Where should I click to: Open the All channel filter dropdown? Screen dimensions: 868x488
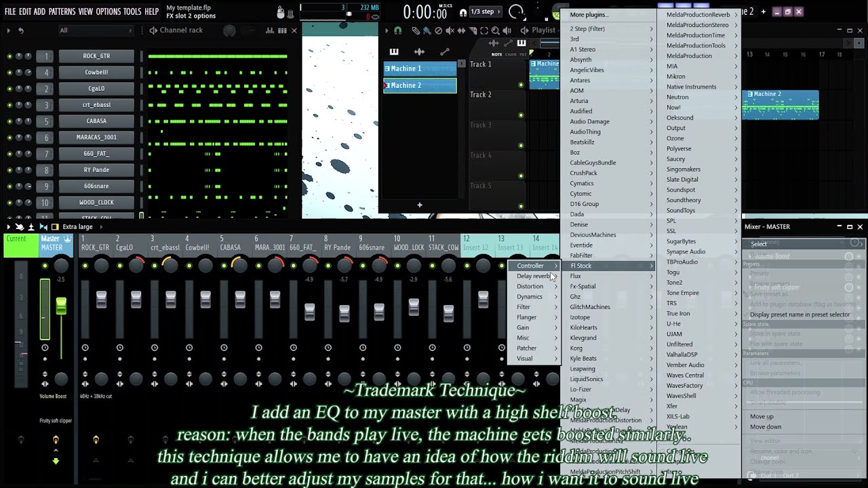(x=95, y=30)
